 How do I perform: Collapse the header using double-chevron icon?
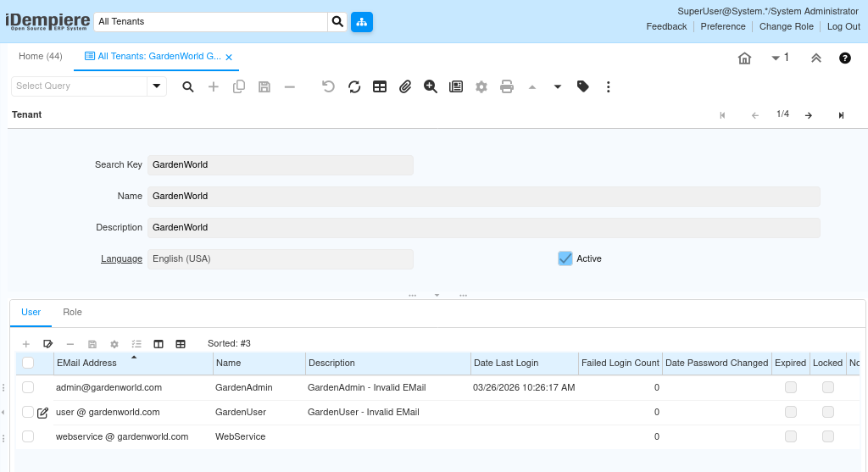click(x=816, y=58)
